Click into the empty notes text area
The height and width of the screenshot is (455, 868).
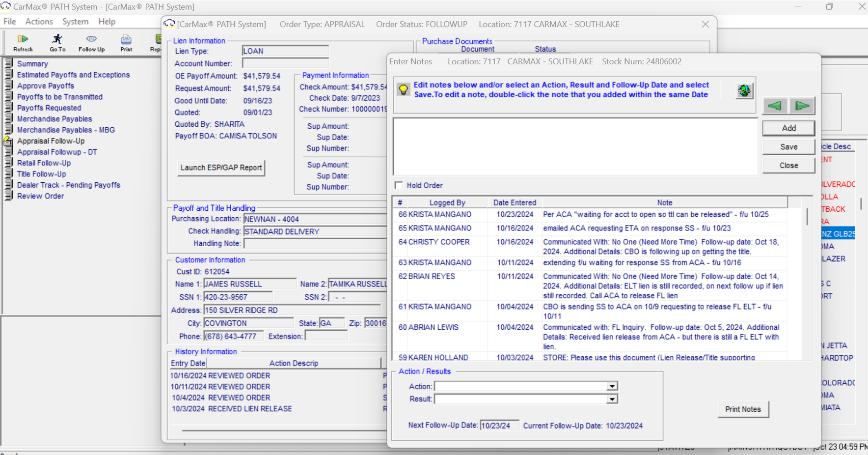point(575,146)
